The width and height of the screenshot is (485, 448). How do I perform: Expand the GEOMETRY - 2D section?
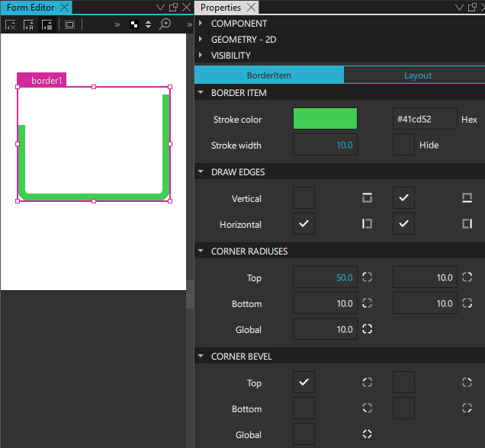coord(201,40)
